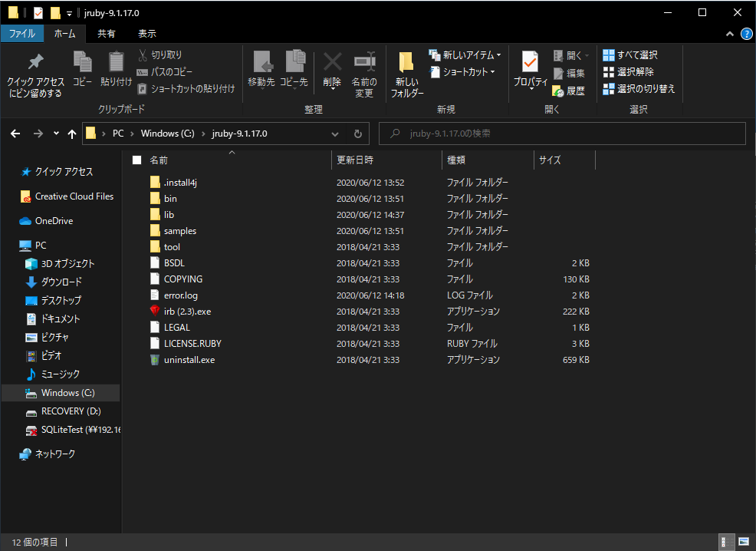Switch to the 共有 tab
Viewport: 756px width, 551px height.
(107, 33)
